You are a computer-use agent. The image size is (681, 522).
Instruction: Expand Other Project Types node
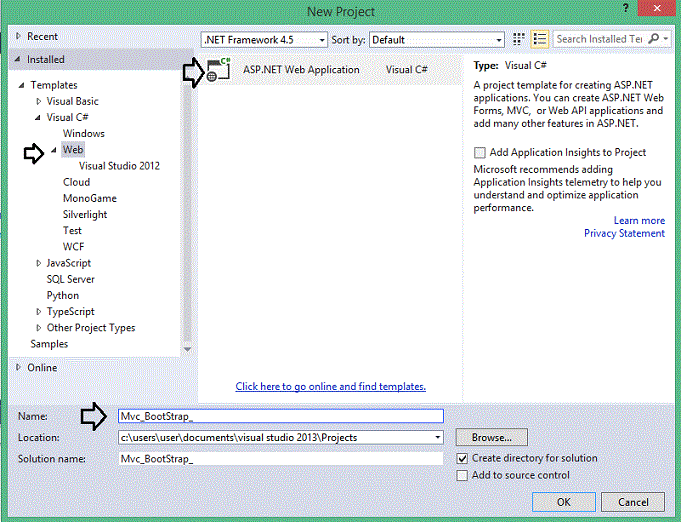pos(38,328)
